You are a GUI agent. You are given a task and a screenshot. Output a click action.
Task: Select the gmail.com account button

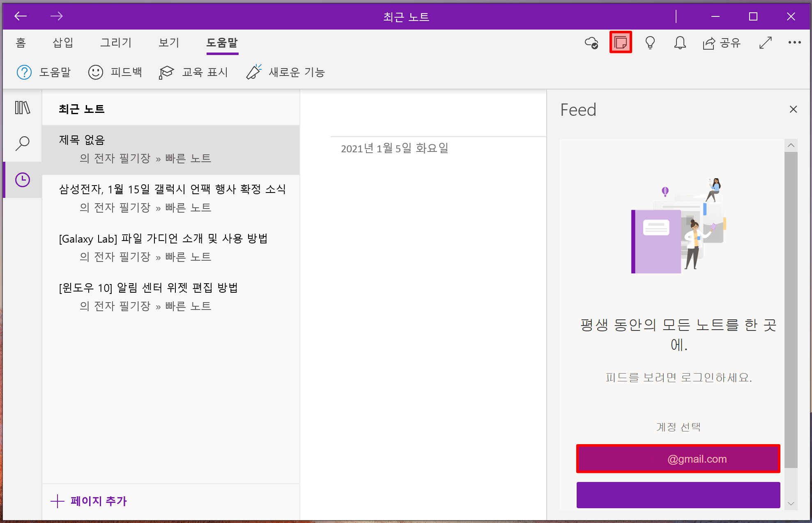pos(678,459)
